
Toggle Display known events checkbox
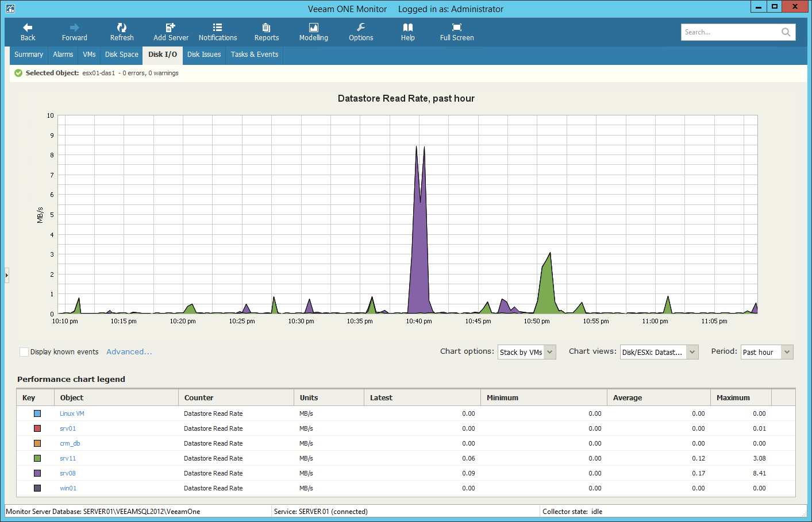[24, 352]
